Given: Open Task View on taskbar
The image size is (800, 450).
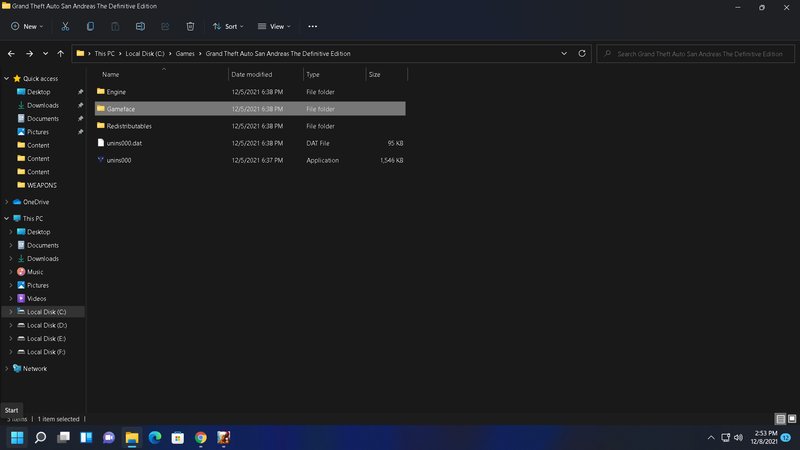Looking at the screenshot, I should point(63,437).
